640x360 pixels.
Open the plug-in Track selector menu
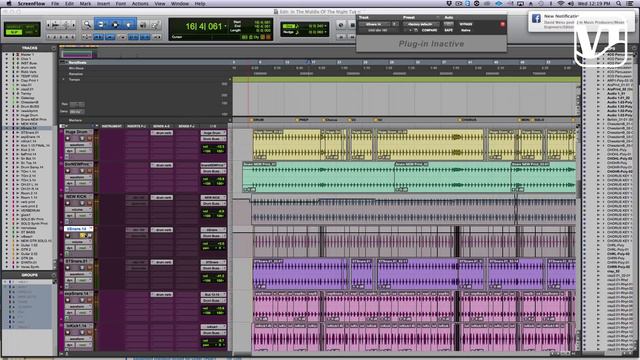coord(375,24)
